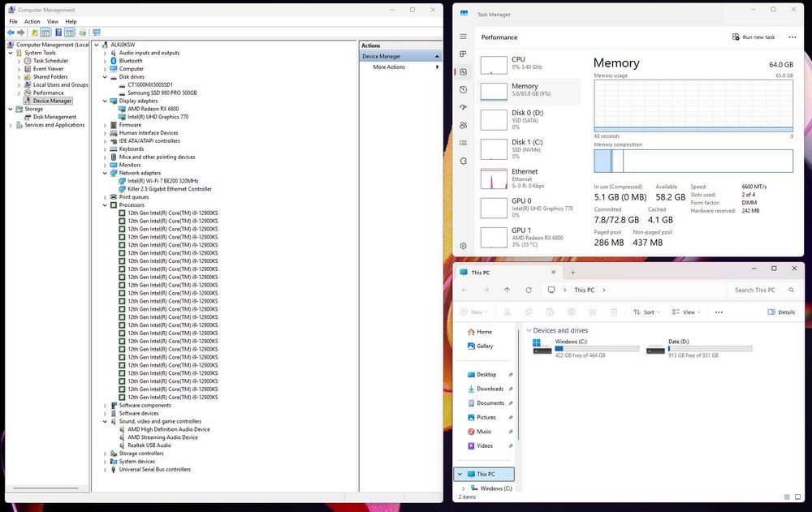Click the Bluetooth category in Device Manager
This screenshot has height=512, width=812.
pos(131,61)
